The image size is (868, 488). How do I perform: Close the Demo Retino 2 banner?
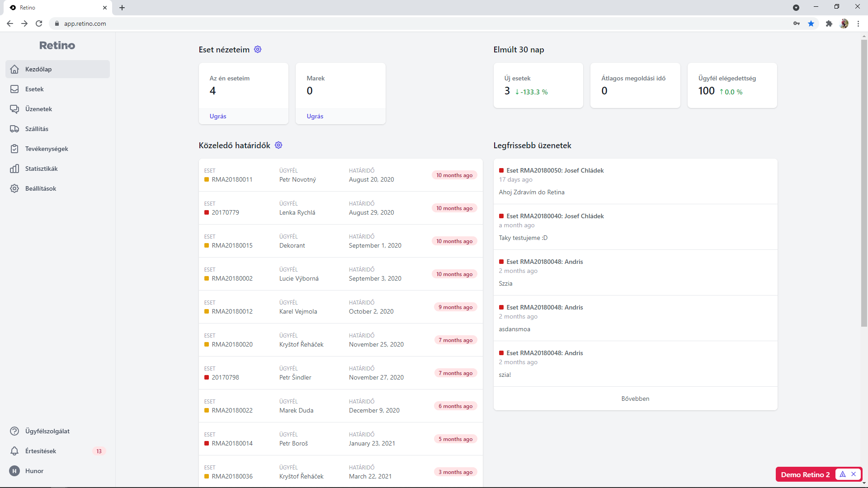click(x=854, y=474)
